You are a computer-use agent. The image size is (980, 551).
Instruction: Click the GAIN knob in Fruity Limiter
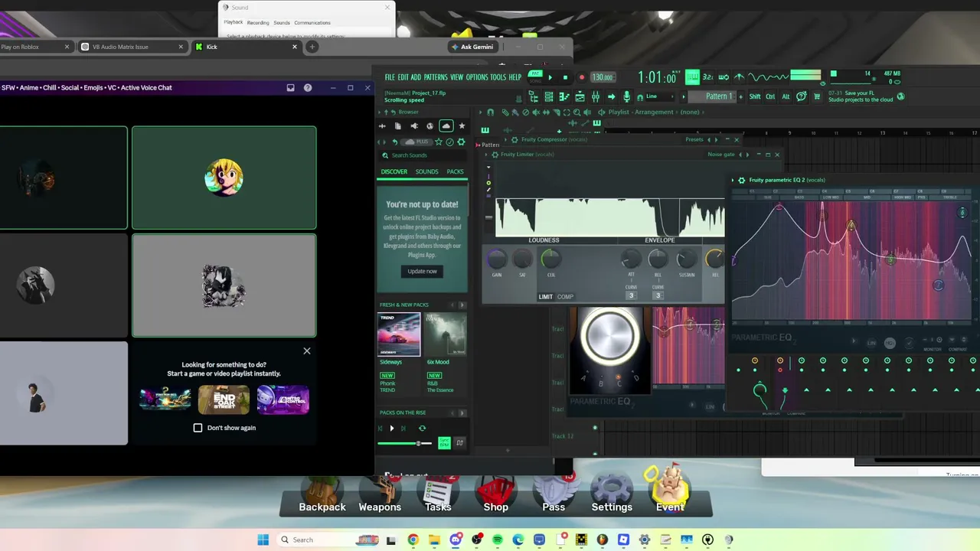497,260
